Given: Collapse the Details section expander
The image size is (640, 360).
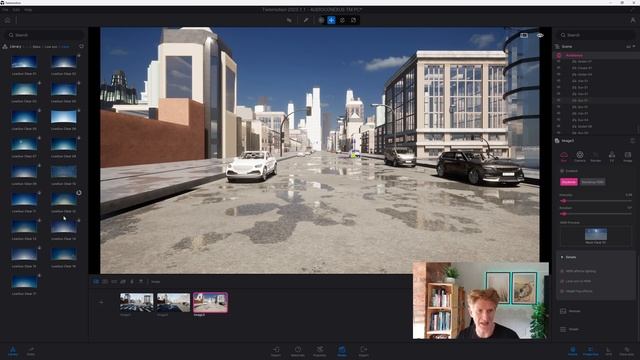Looking at the screenshot, I should 562,257.
